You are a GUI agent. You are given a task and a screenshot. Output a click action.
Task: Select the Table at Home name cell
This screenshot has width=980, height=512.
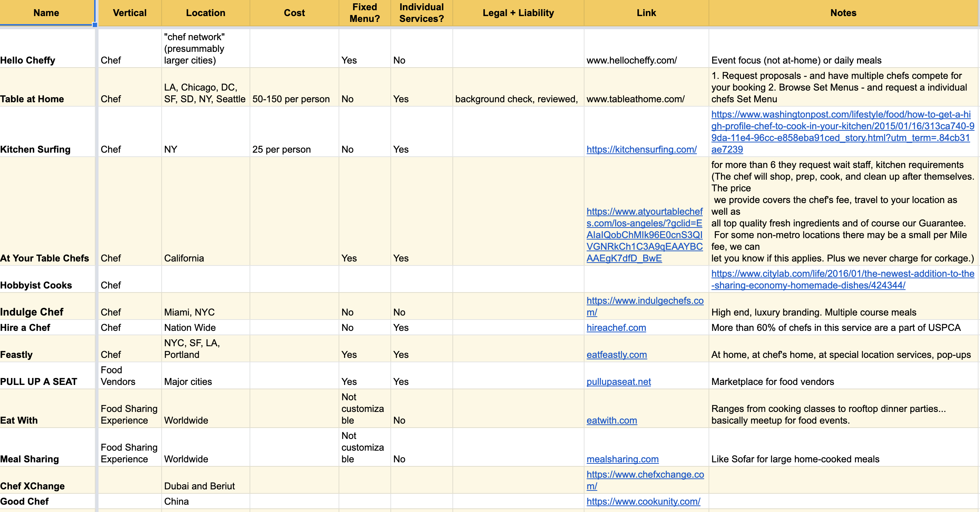coord(47,87)
